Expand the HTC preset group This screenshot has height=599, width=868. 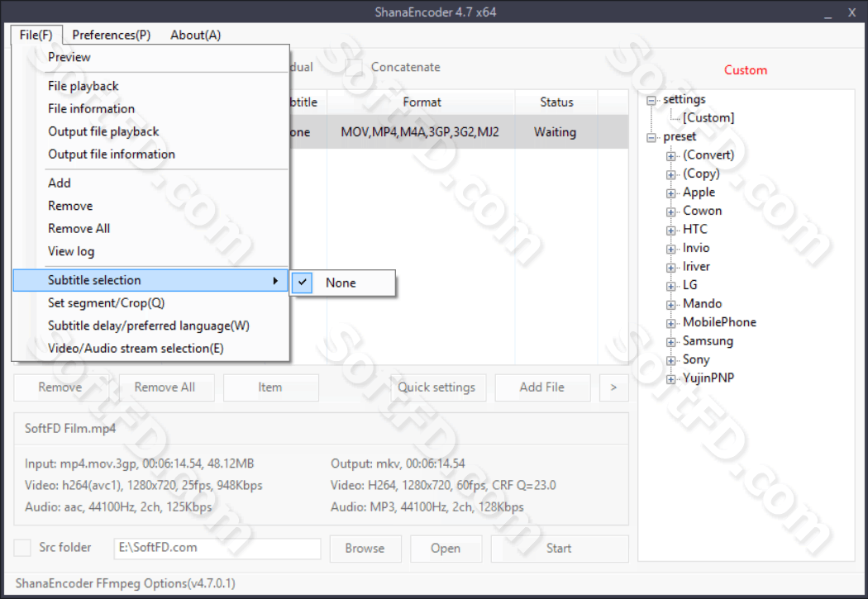(671, 230)
